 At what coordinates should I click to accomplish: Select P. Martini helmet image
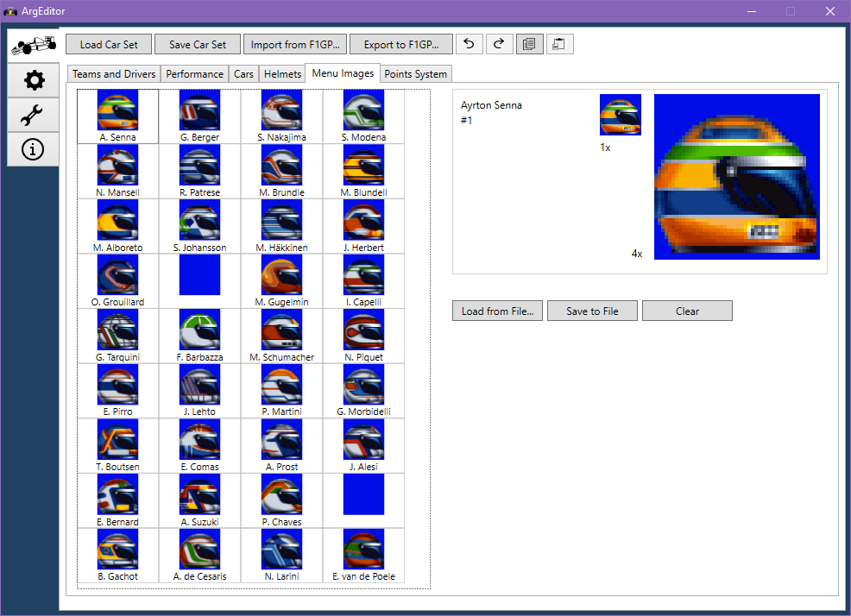tap(281, 384)
